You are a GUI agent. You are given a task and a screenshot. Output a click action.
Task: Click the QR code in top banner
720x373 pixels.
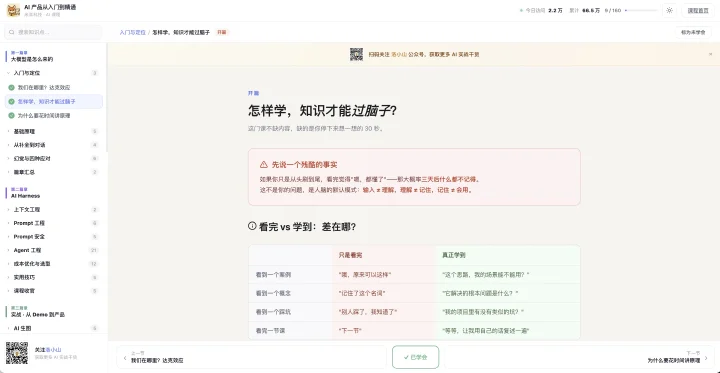[x=356, y=54]
